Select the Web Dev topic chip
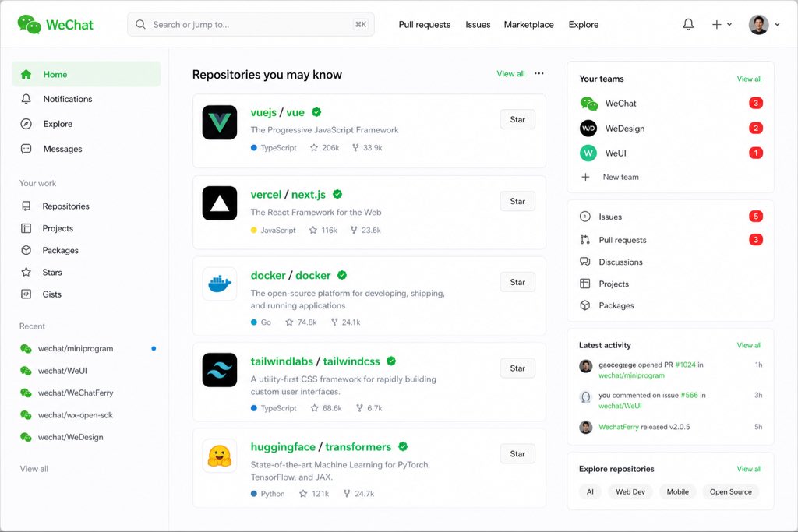The image size is (798, 532). 630,491
